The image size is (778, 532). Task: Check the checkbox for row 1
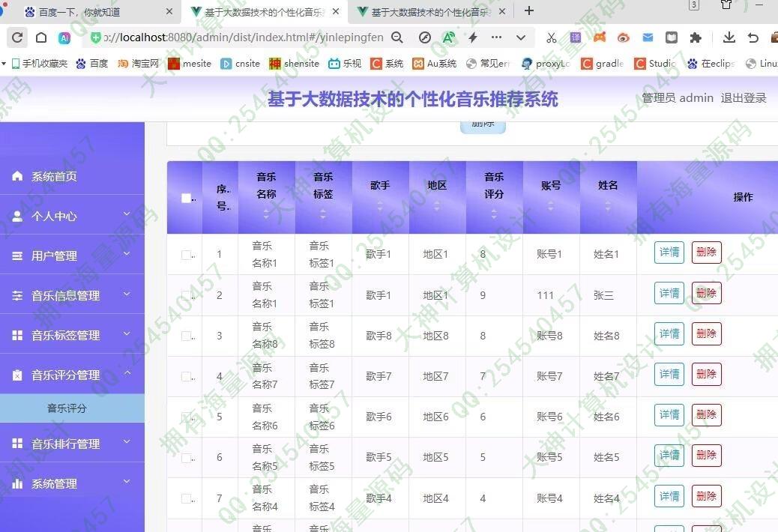pyautogui.click(x=186, y=255)
